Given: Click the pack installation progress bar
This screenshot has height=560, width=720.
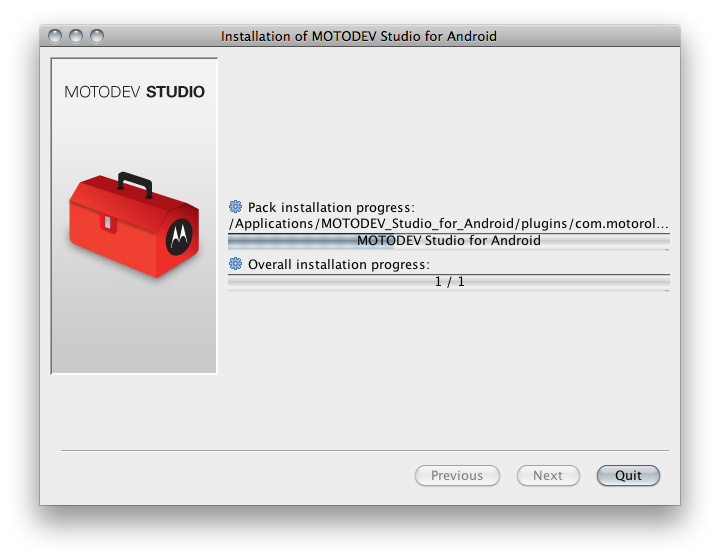Looking at the screenshot, I should pyautogui.click(x=449, y=241).
